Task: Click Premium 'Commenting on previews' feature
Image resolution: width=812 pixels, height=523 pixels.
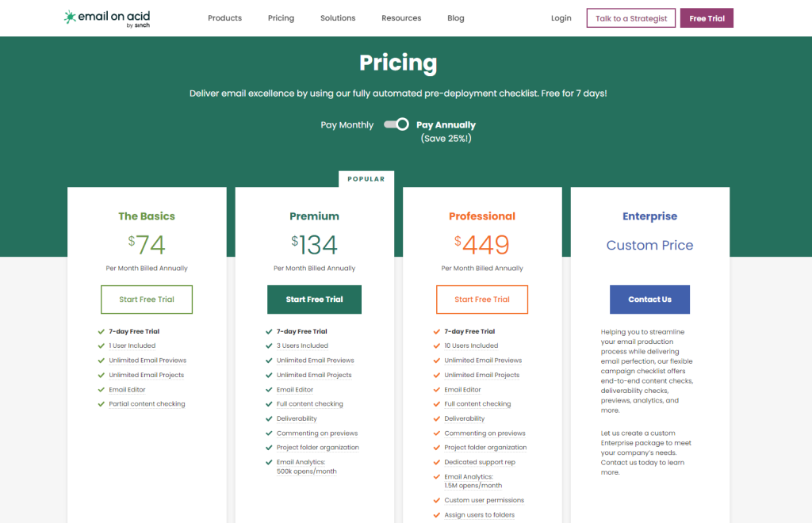Action: (x=317, y=433)
